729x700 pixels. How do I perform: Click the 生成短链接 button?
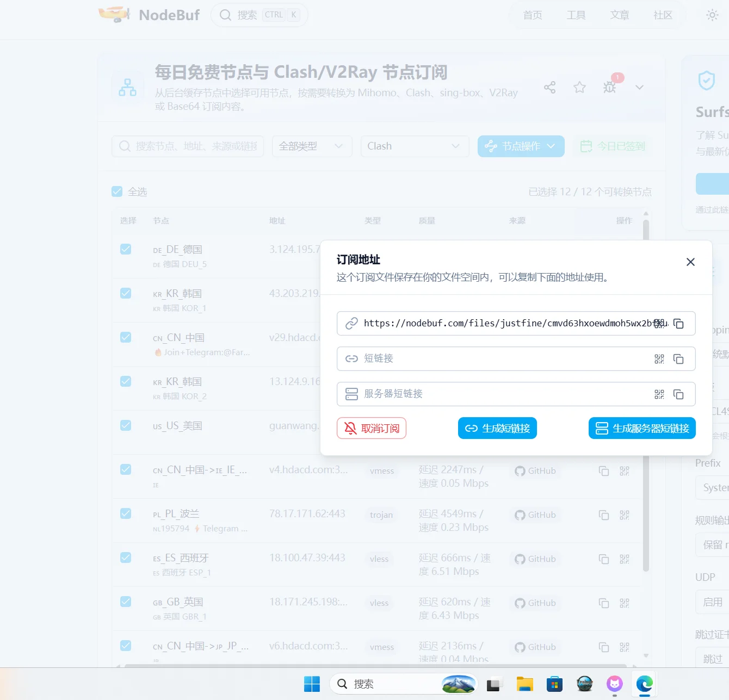[x=497, y=428]
